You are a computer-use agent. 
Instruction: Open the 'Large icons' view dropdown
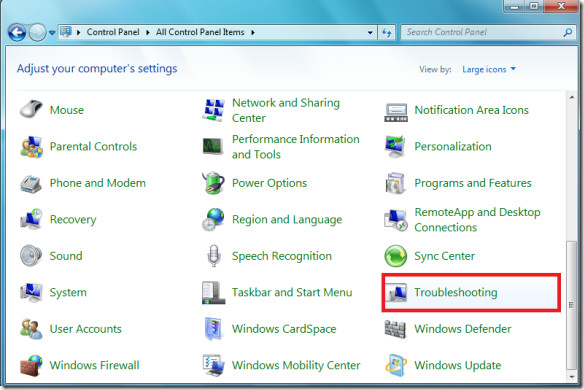tap(489, 69)
